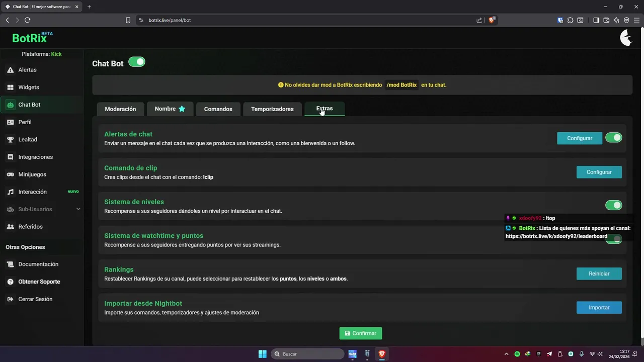Open the profile avatar at top right
The height and width of the screenshot is (362, 644).
626,38
